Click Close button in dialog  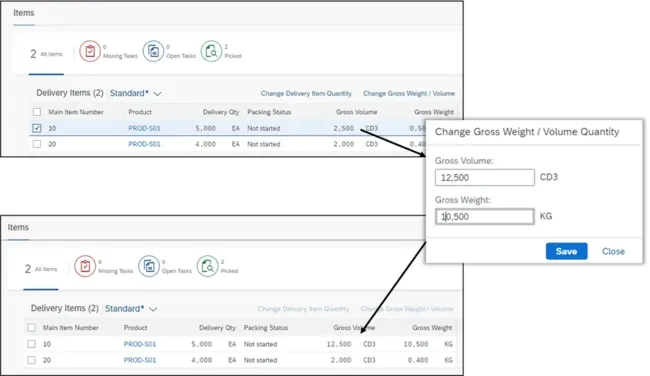coord(613,251)
